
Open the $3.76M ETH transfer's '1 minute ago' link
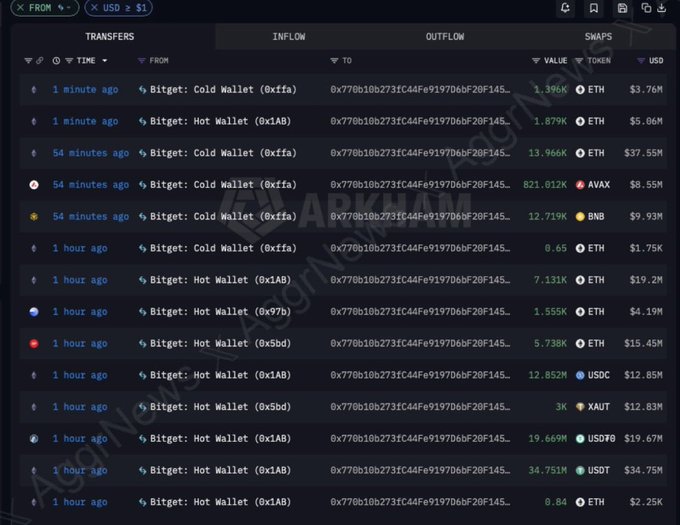(85, 90)
